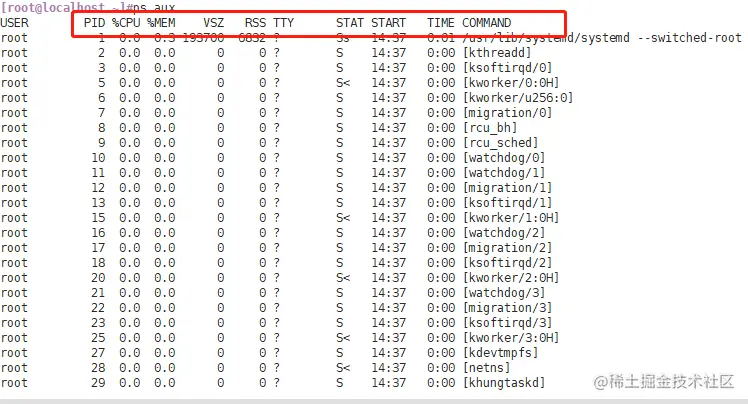Click the TTY column header
748x404 pixels.
click(283, 23)
